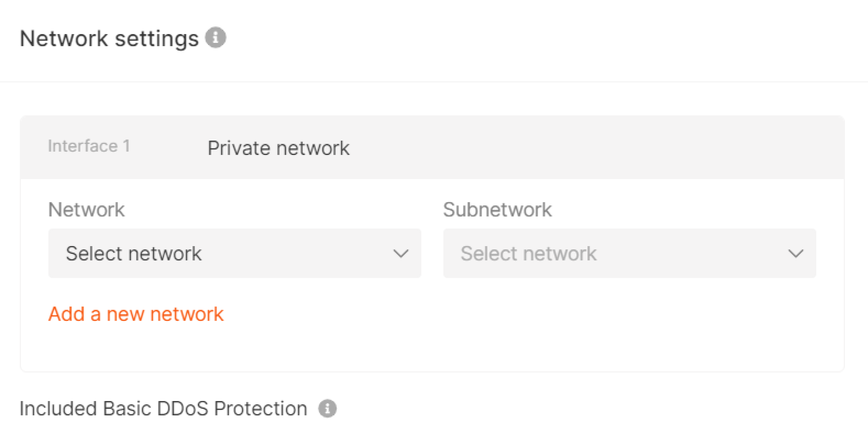Click the Select network placeholder under Network
This screenshot has width=868, height=445.
coord(133,254)
